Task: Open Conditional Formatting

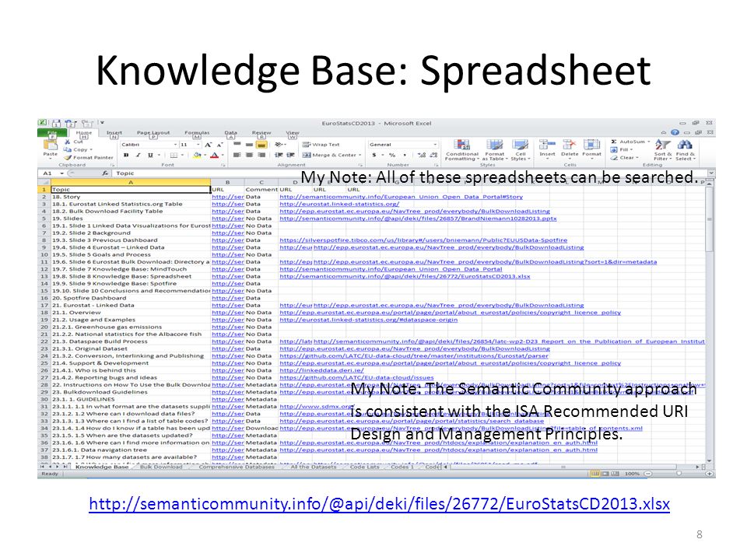Action: click(x=461, y=150)
